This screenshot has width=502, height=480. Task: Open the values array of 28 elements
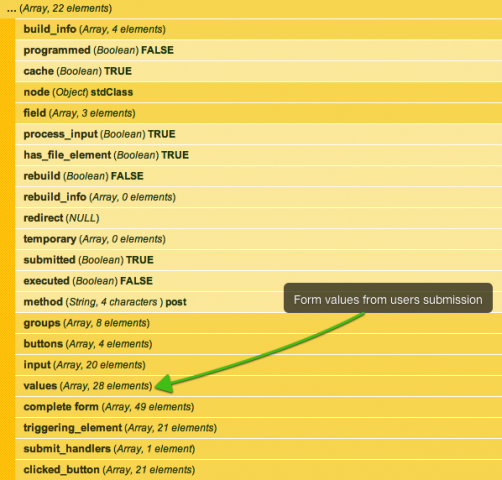258,386
